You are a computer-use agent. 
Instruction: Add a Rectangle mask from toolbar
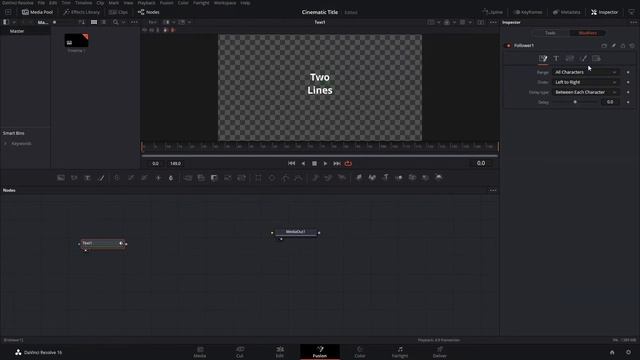pyautogui.click(x=258, y=178)
